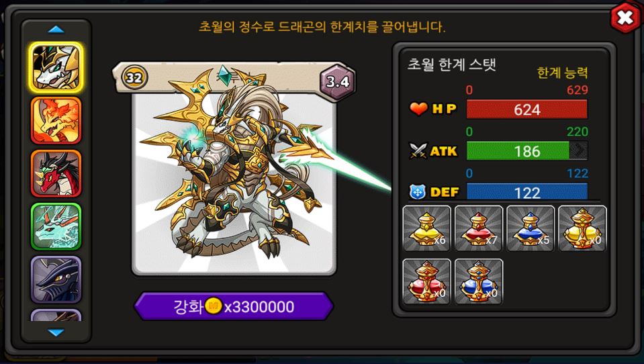Use the small blue potion x5
The width and height of the screenshot is (644, 364).
(531, 228)
